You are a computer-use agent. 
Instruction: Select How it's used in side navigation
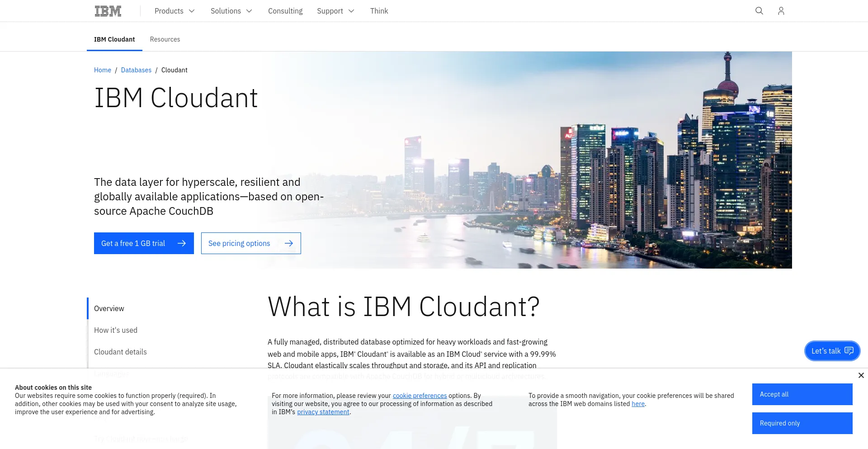tap(116, 330)
